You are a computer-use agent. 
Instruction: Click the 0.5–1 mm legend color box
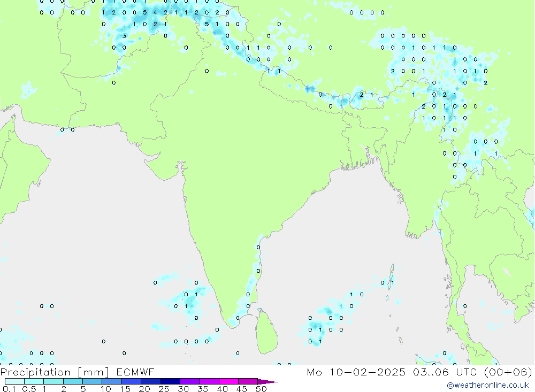34,381
